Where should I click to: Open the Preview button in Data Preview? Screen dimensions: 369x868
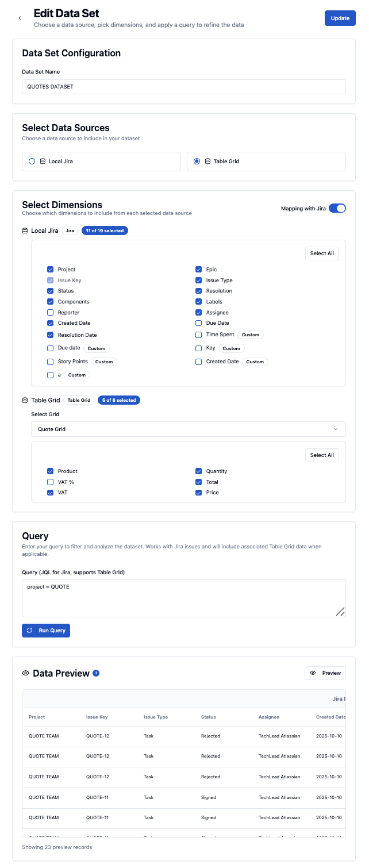click(x=325, y=673)
